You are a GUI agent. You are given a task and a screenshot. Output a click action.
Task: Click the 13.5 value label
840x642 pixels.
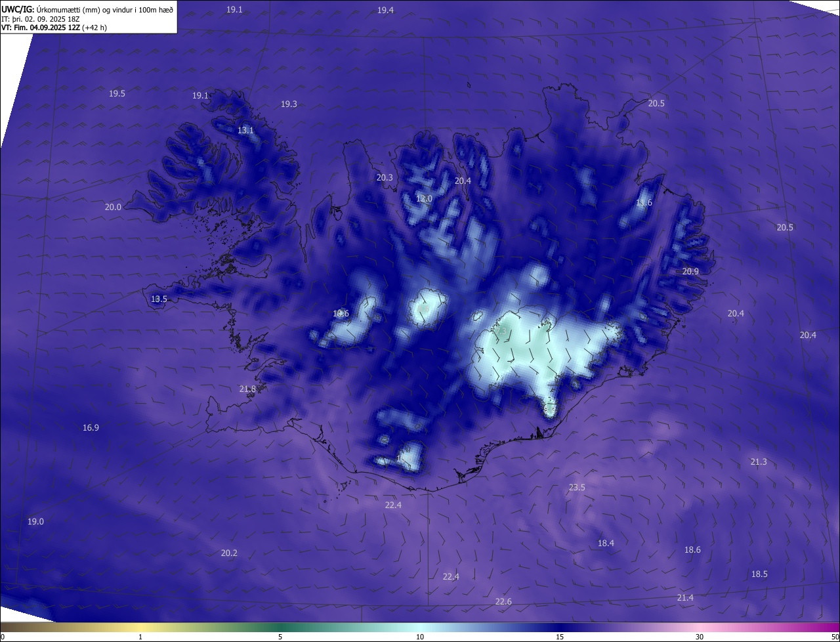point(159,299)
